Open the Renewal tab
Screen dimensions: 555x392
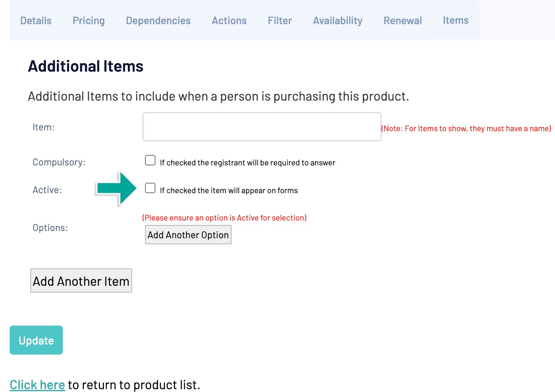tap(403, 21)
